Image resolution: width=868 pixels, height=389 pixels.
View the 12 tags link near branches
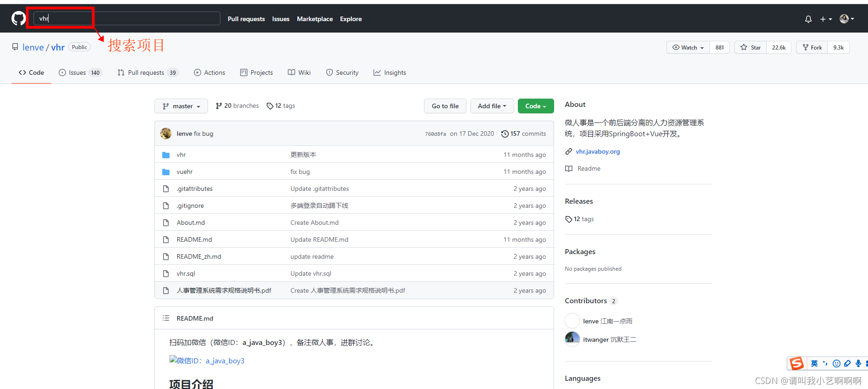pyautogui.click(x=281, y=106)
